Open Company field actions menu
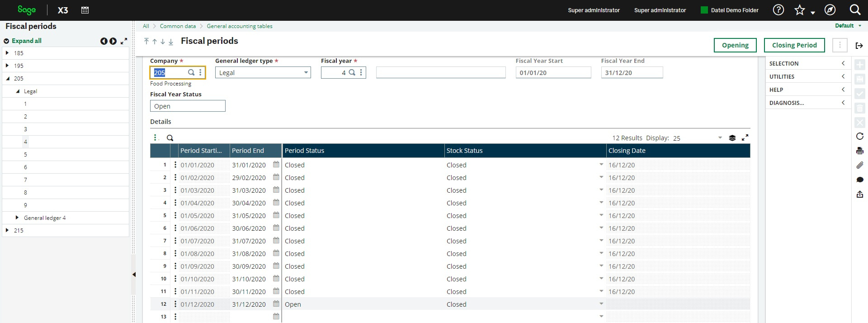 200,72
